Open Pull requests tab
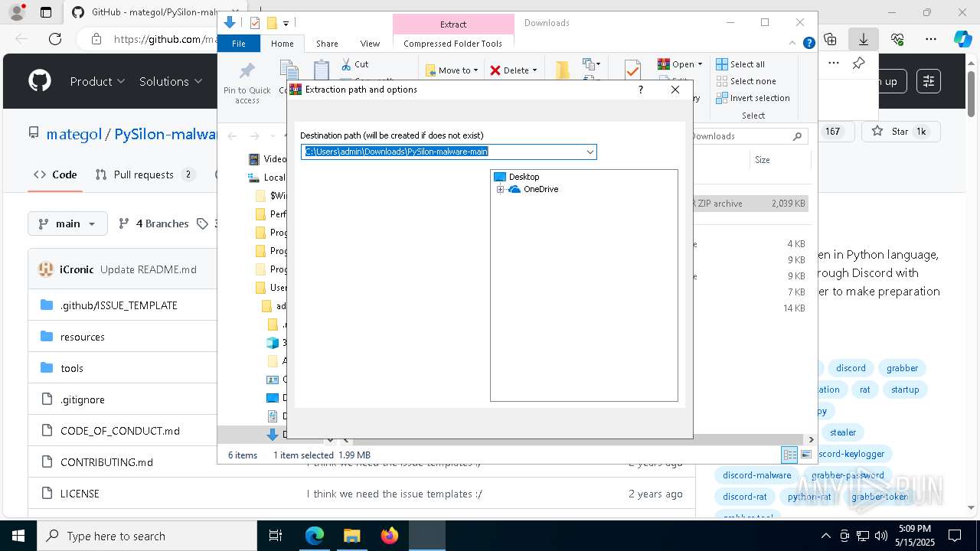 pyautogui.click(x=145, y=174)
